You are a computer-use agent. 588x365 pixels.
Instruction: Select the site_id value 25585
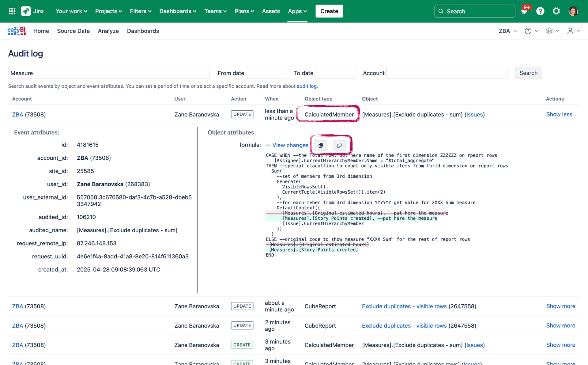pos(85,171)
